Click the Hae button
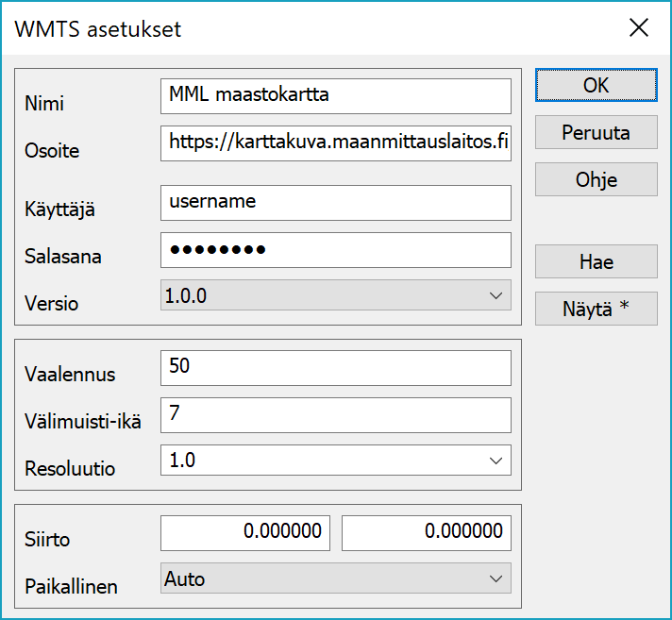The width and height of the screenshot is (672, 620). (x=596, y=262)
